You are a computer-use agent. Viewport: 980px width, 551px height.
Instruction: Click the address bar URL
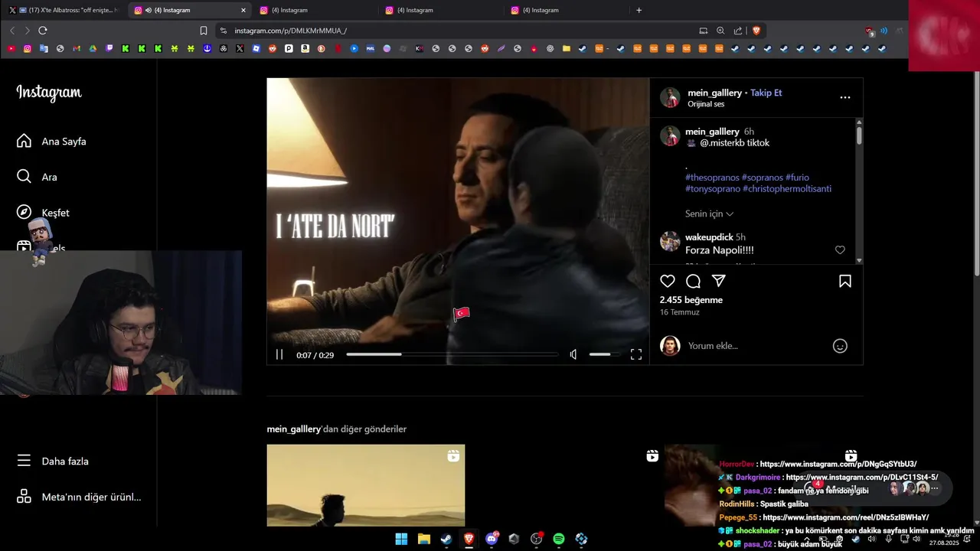[291, 31]
